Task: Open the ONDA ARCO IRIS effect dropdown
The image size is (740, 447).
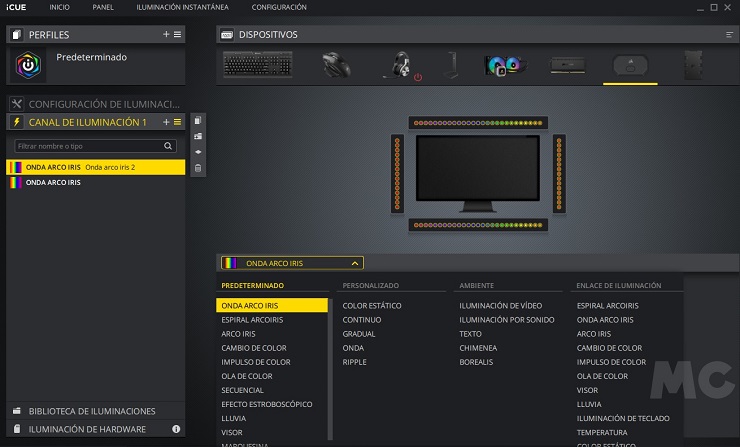Action: click(x=292, y=263)
